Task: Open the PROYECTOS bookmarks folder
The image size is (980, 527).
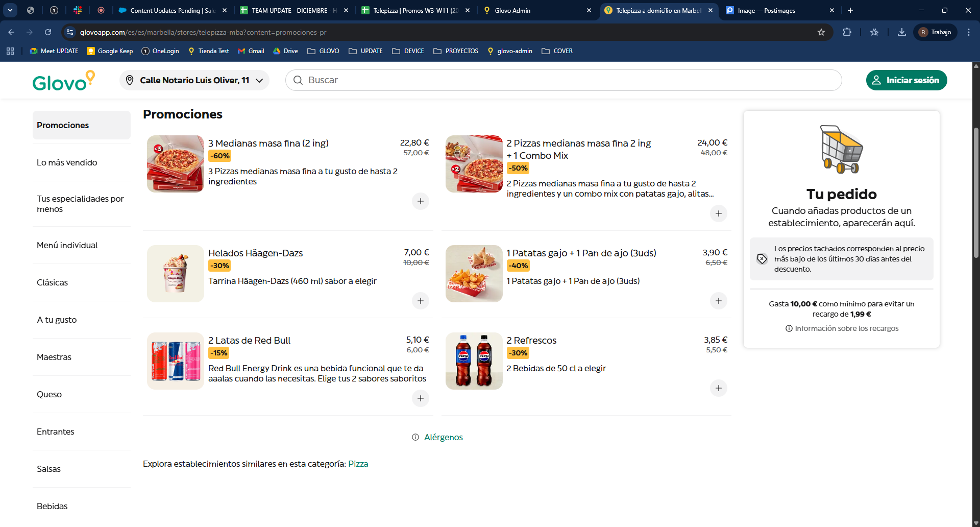Action: point(456,51)
